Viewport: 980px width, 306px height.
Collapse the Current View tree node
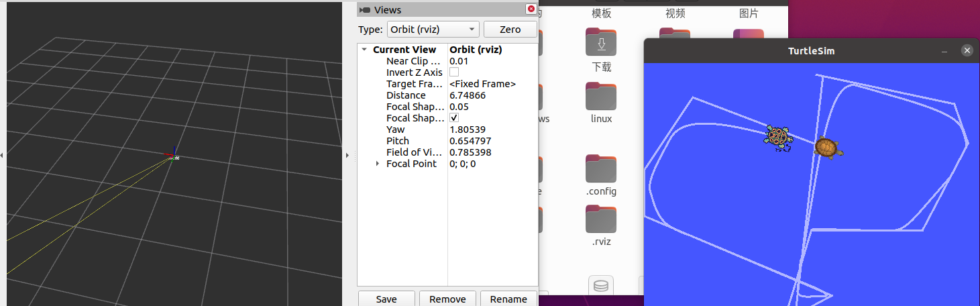coord(364,50)
